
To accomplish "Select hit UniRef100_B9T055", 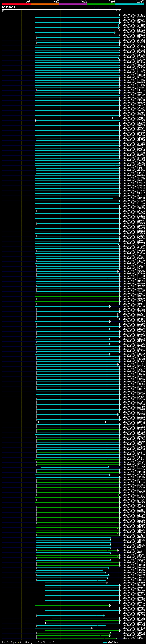I will [x=133, y=85].
